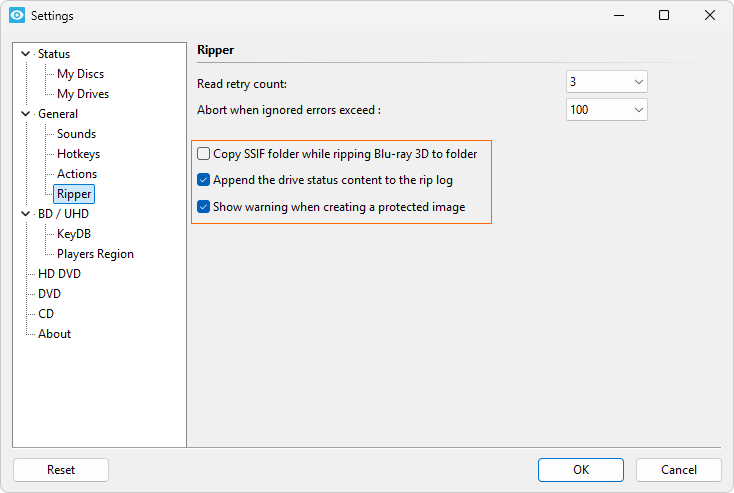Select My Discs in the tree

click(80, 74)
